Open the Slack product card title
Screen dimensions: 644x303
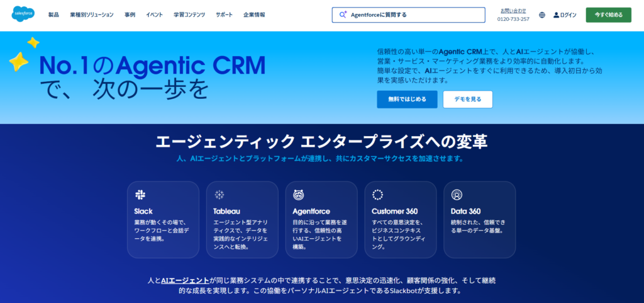point(143,211)
